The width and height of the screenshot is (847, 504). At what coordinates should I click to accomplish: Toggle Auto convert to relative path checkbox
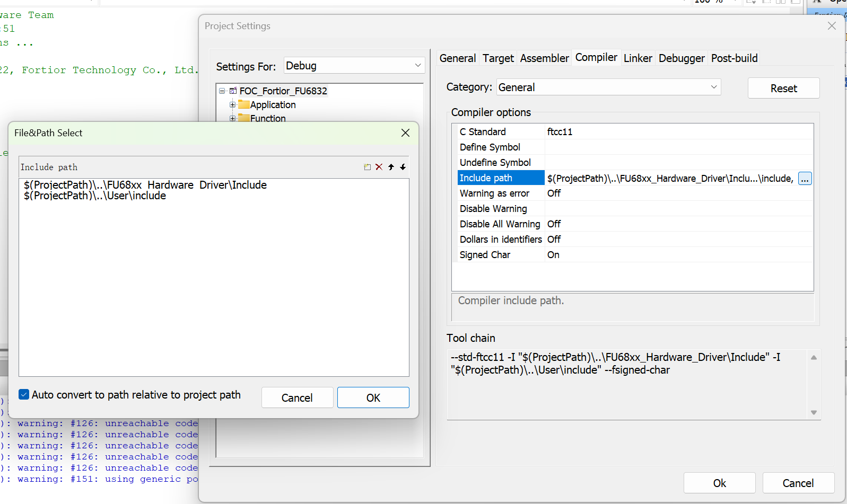(x=24, y=394)
